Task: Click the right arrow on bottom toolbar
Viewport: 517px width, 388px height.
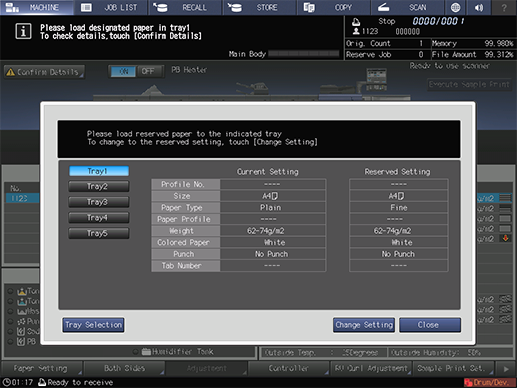Action: tap(506, 369)
